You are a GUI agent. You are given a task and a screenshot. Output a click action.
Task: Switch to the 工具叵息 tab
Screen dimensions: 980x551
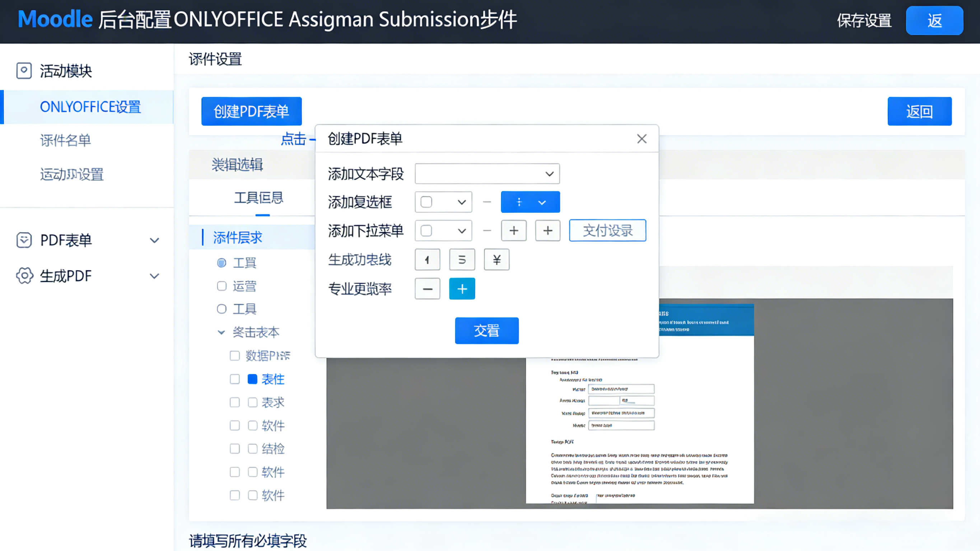pyautogui.click(x=259, y=198)
